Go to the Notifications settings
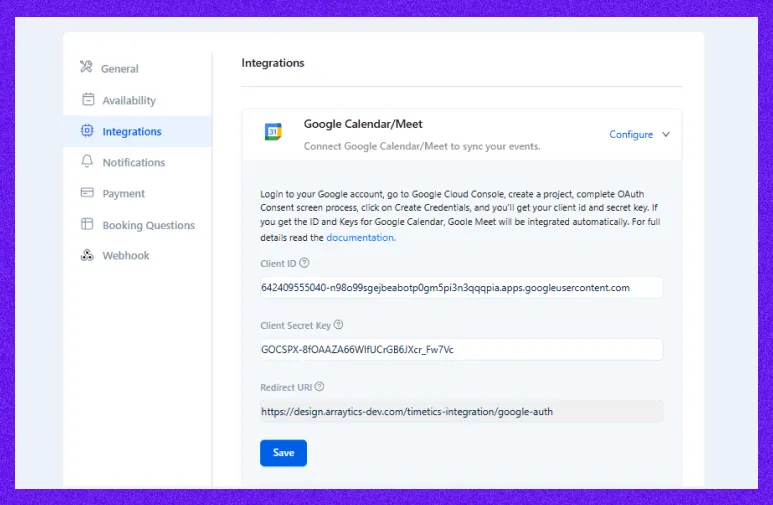The height and width of the screenshot is (505, 773). point(138,162)
